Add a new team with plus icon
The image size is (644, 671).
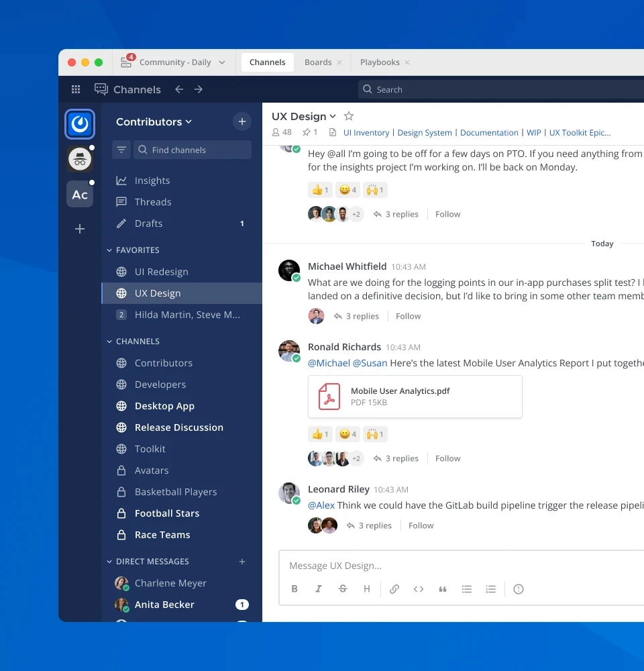[x=80, y=229]
